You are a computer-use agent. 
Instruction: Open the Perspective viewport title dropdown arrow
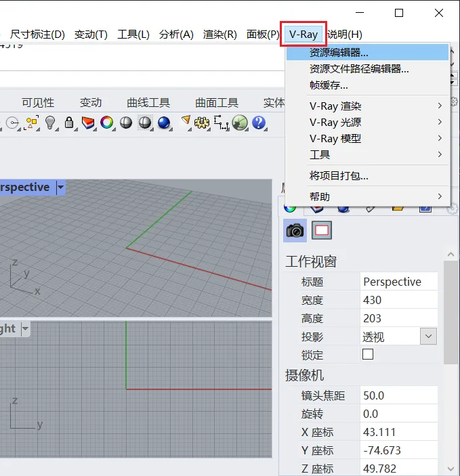click(x=60, y=187)
